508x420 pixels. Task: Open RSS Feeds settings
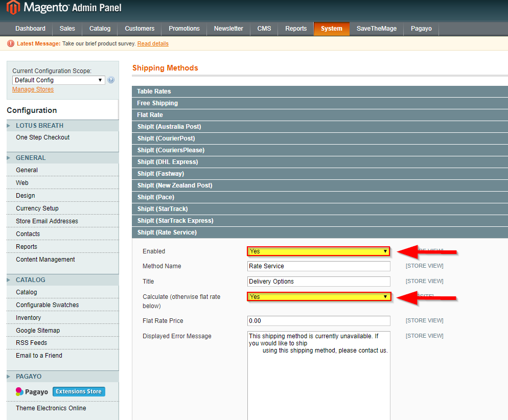pyautogui.click(x=63, y=343)
